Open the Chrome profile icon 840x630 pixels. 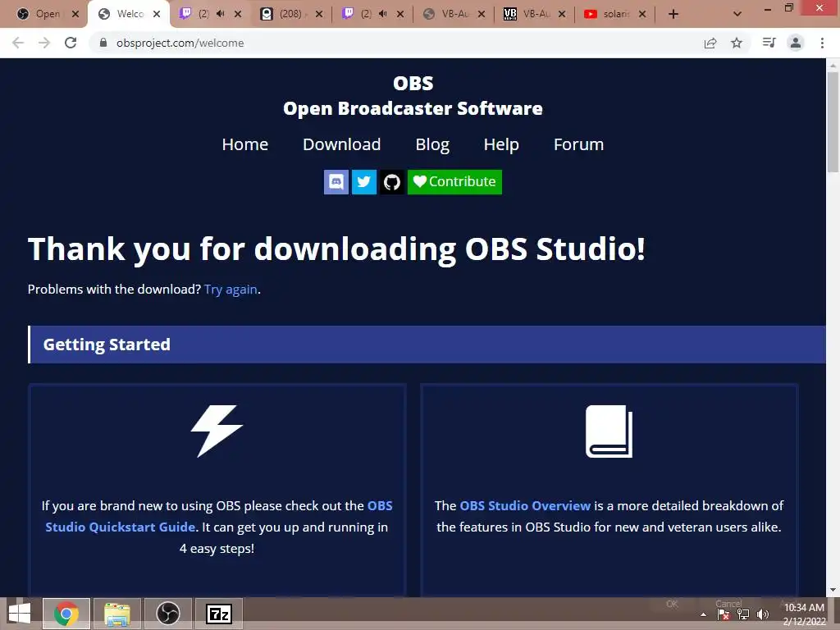point(796,43)
